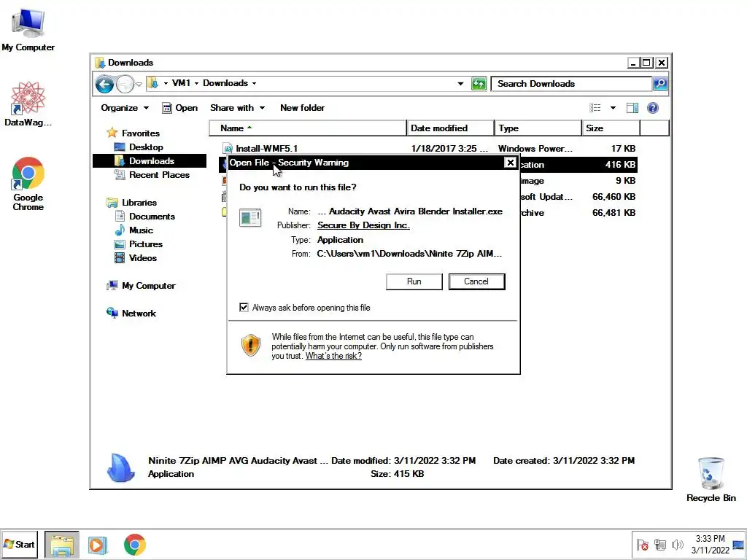Select the Install-WMF5.1 file icon
The height and width of the screenshot is (560, 747).
click(x=228, y=149)
